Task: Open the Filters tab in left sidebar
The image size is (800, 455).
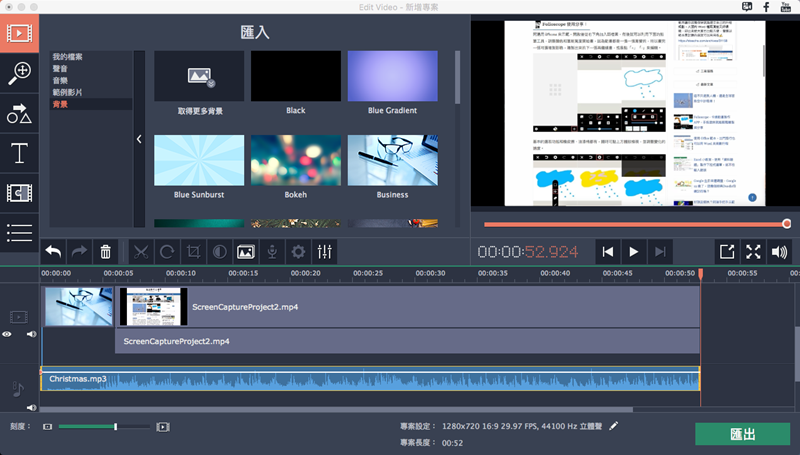Action: pyautogui.click(x=19, y=71)
